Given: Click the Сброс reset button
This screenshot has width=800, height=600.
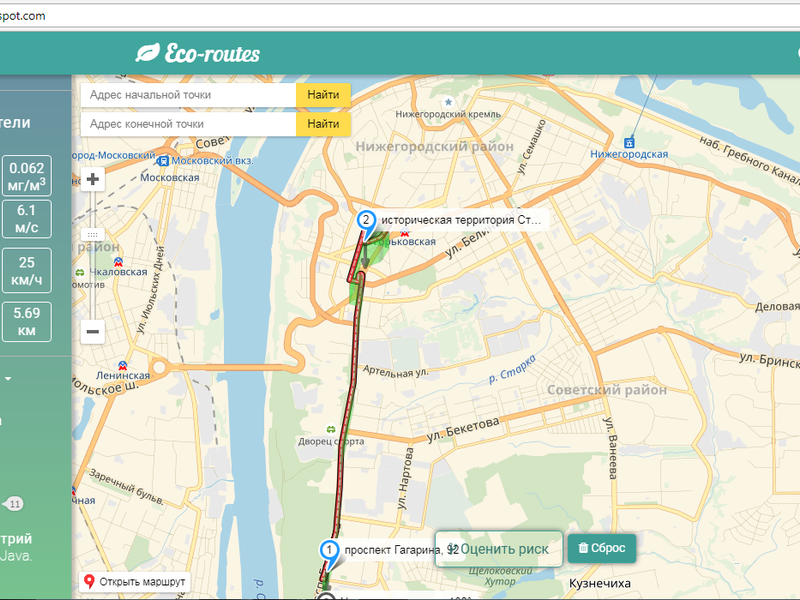Looking at the screenshot, I should [x=601, y=548].
